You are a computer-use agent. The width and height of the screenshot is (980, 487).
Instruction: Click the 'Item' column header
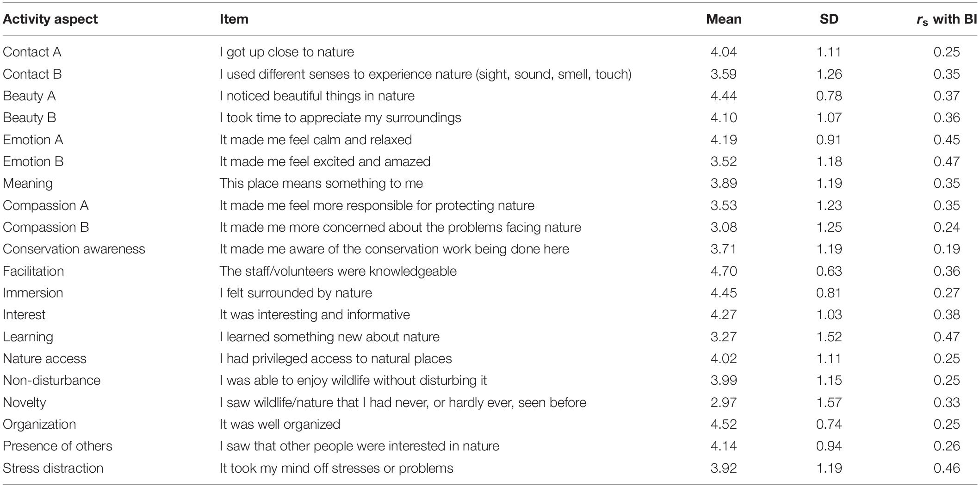[x=234, y=19]
